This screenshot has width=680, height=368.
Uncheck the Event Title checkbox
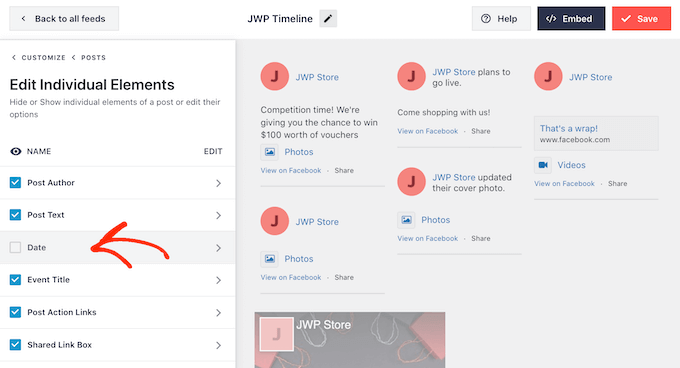coord(15,280)
